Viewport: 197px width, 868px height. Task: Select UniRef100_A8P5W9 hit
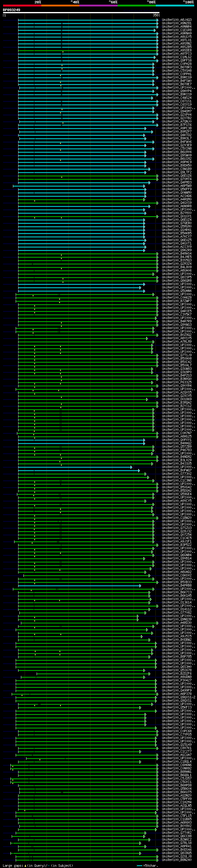(177, 186)
